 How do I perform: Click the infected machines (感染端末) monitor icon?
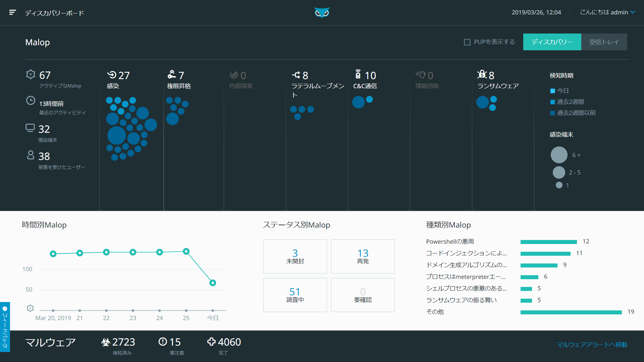click(30, 128)
